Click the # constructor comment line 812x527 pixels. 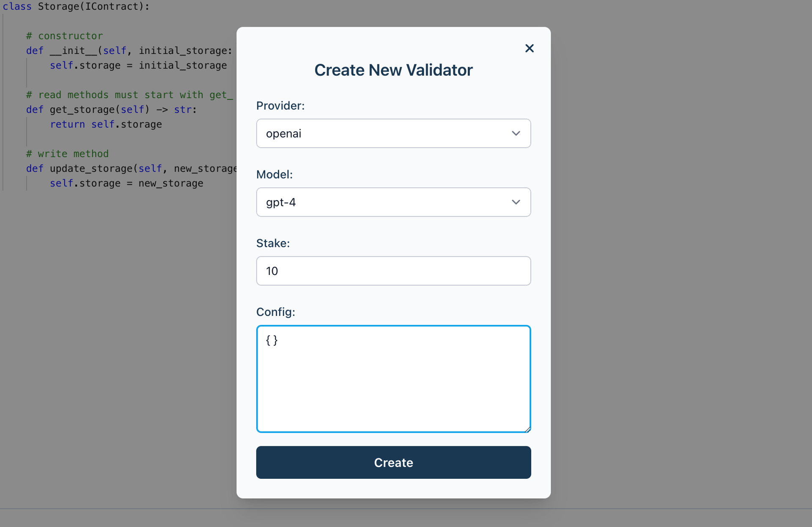pyautogui.click(x=64, y=36)
